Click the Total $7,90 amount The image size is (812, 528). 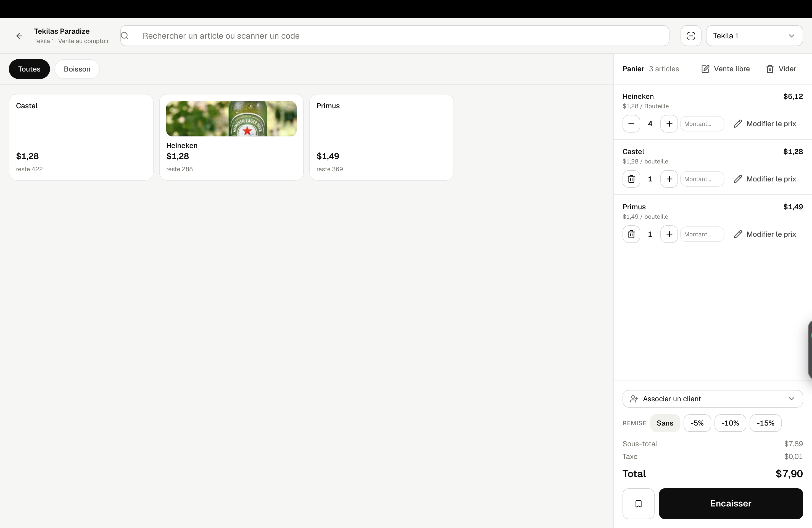(789, 474)
